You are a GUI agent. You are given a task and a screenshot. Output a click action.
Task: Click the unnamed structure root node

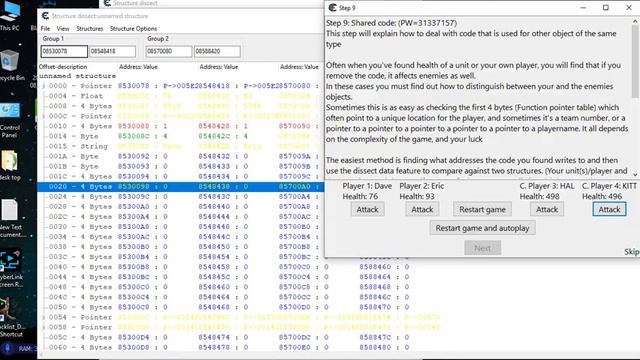[x=78, y=76]
